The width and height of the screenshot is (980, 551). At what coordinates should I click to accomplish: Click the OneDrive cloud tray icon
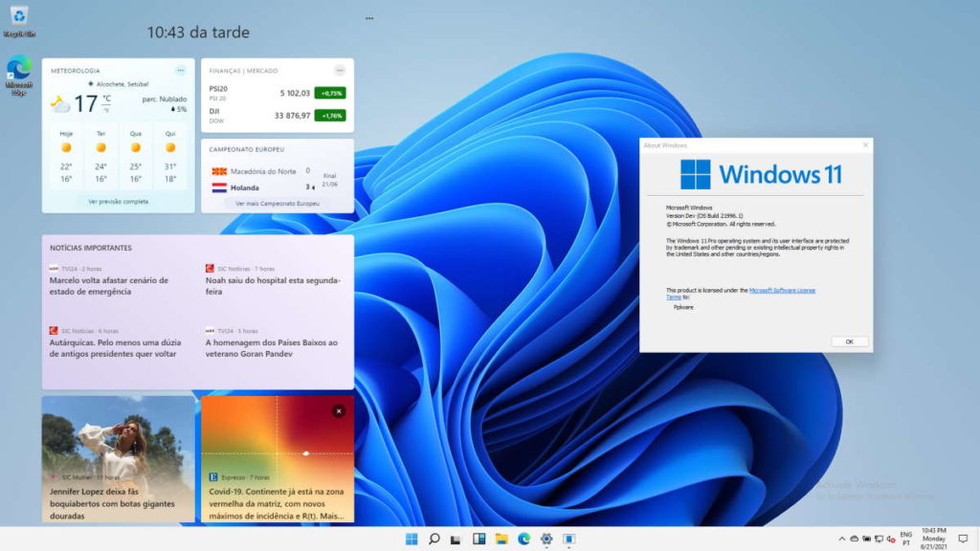pyautogui.click(x=855, y=539)
